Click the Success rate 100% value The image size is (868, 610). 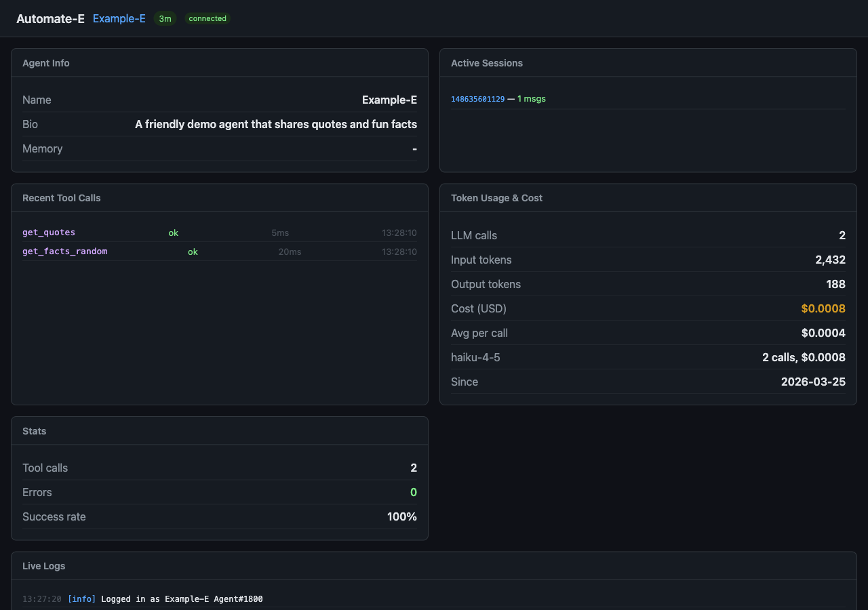click(x=401, y=516)
